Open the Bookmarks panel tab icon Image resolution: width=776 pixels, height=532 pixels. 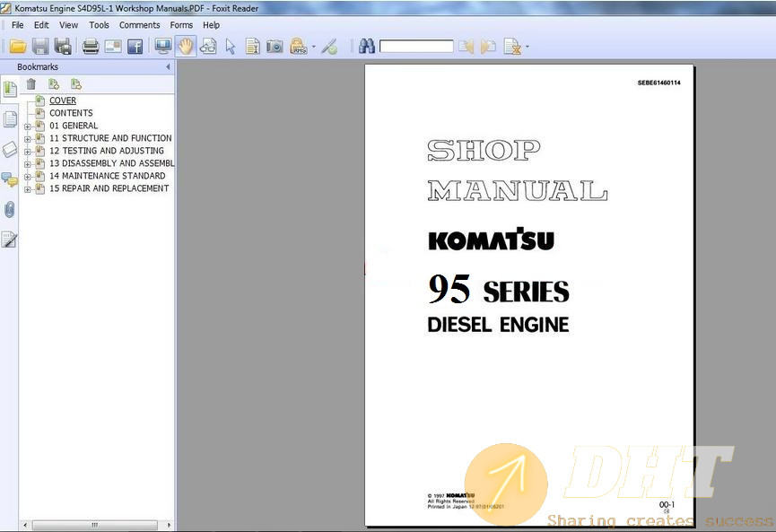[10, 89]
